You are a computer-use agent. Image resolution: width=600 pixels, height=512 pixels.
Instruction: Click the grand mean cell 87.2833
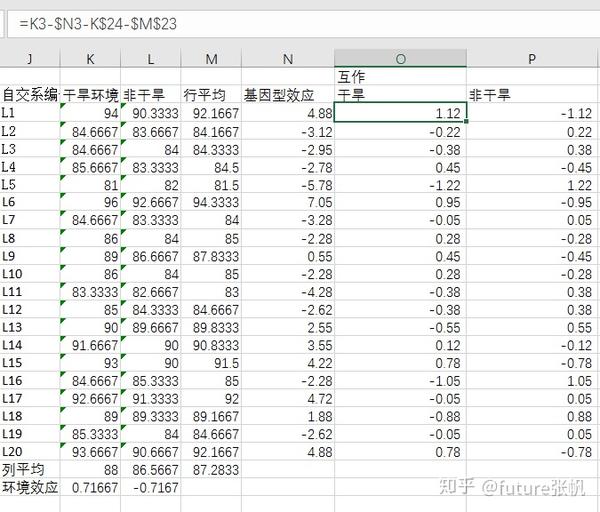coord(211,469)
